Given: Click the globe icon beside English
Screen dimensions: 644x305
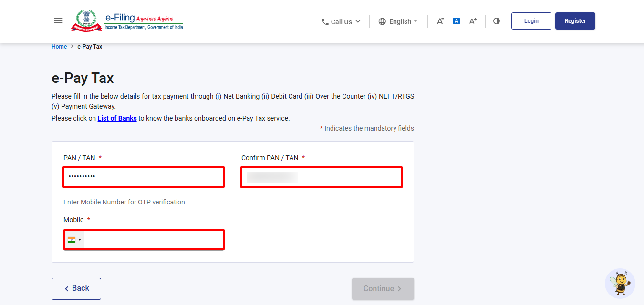Looking at the screenshot, I should coord(382,21).
